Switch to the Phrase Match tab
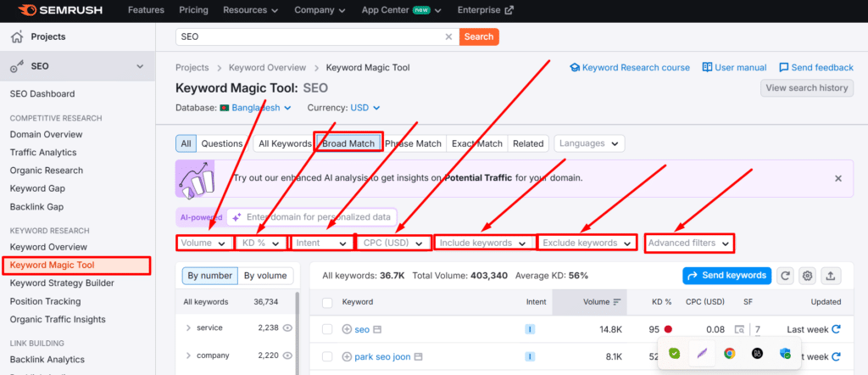The width and height of the screenshot is (868, 375). (x=414, y=143)
